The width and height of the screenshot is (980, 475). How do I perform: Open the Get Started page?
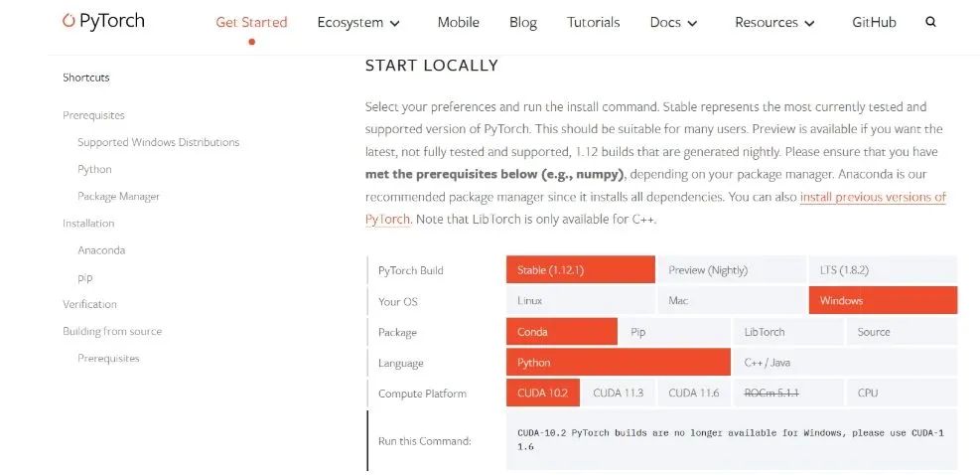point(251,23)
